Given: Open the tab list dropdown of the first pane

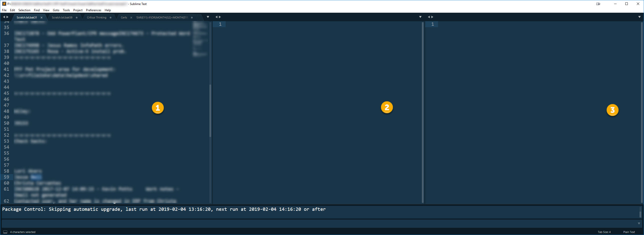Looking at the screenshot, I should tap(208, 17).
